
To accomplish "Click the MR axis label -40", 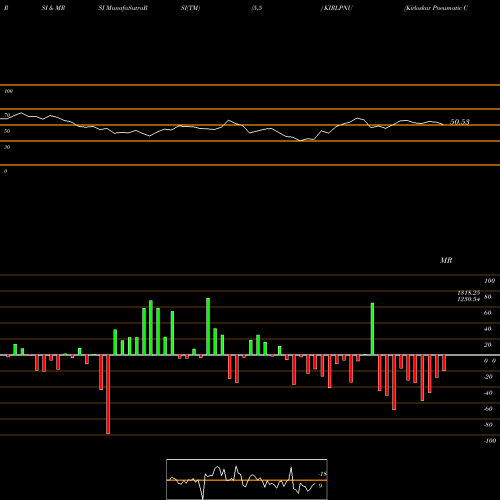I will click(488, 393).
